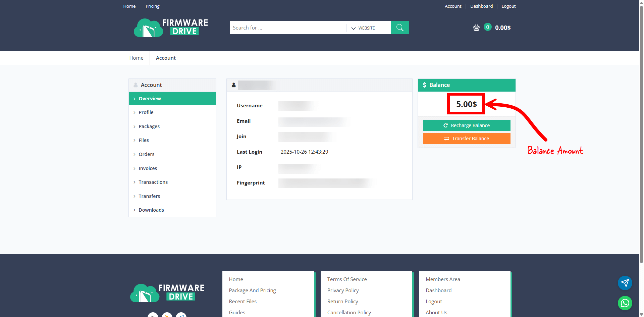Viewport: 644px width, 317px height.
Task: Open the shopping basket icon
Action: [476, 28]
